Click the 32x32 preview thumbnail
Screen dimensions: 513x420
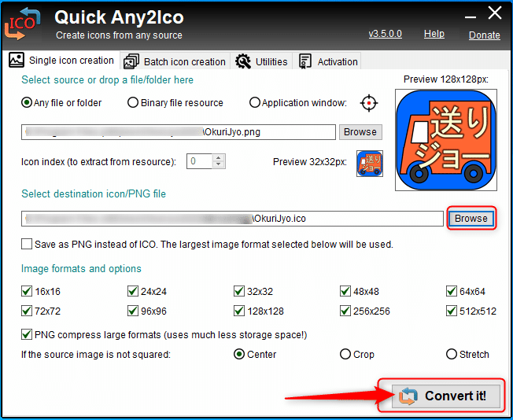(370, 164)
